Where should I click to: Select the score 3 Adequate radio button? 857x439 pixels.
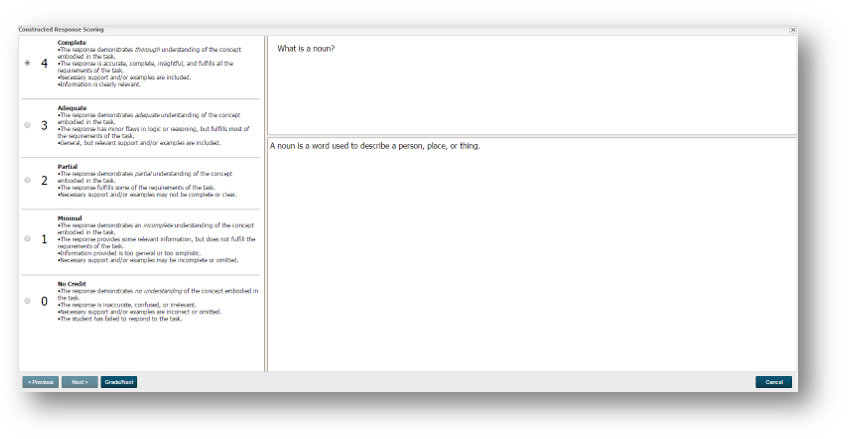click(x=27, y=125)
